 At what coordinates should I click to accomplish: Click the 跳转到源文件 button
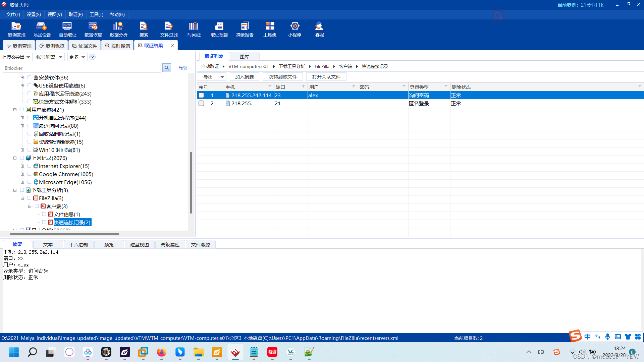pos(282,77)
